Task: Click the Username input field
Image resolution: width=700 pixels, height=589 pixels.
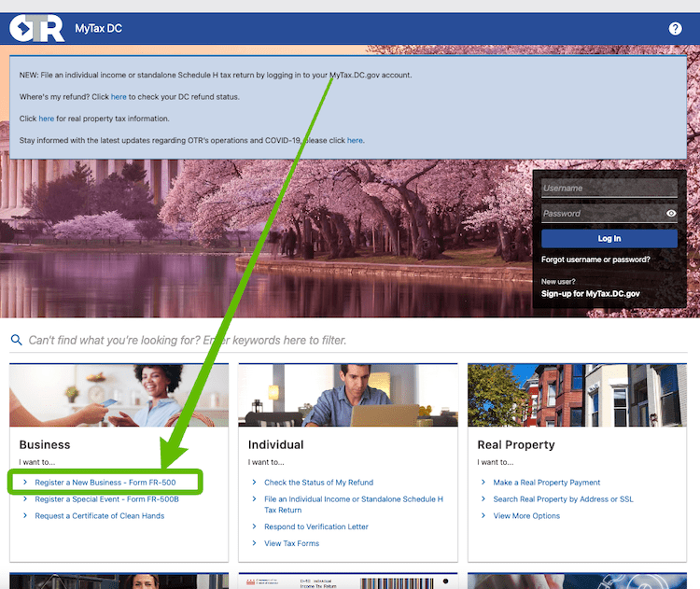Action: (609, 189)
